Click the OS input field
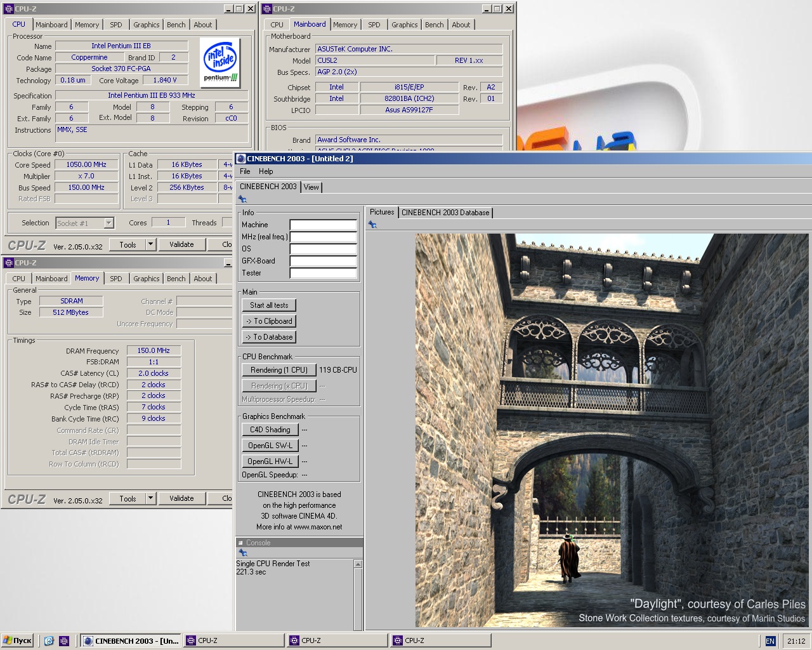This screenshot has height=650, width=812. pyautogui.click(x=323, y=249)
